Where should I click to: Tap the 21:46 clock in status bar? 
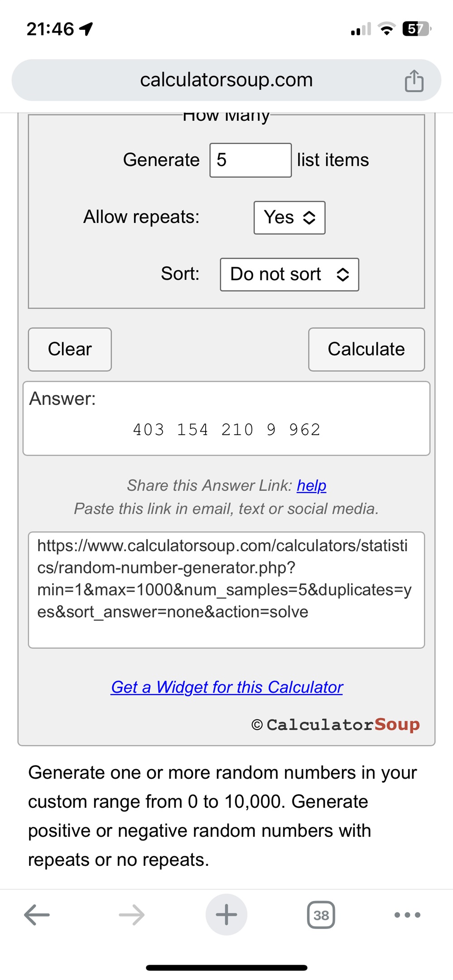point(50,29)
